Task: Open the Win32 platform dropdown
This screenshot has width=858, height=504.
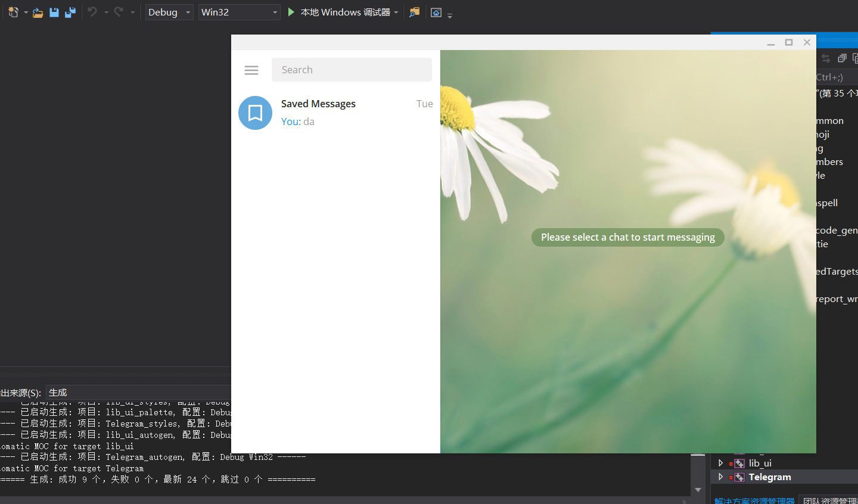Action: tap(238, 12)
